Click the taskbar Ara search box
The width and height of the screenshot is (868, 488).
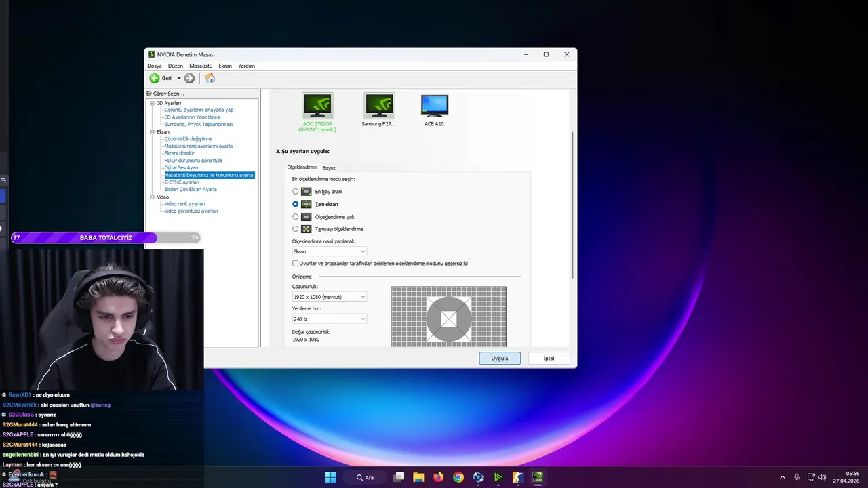coord(365,477)
